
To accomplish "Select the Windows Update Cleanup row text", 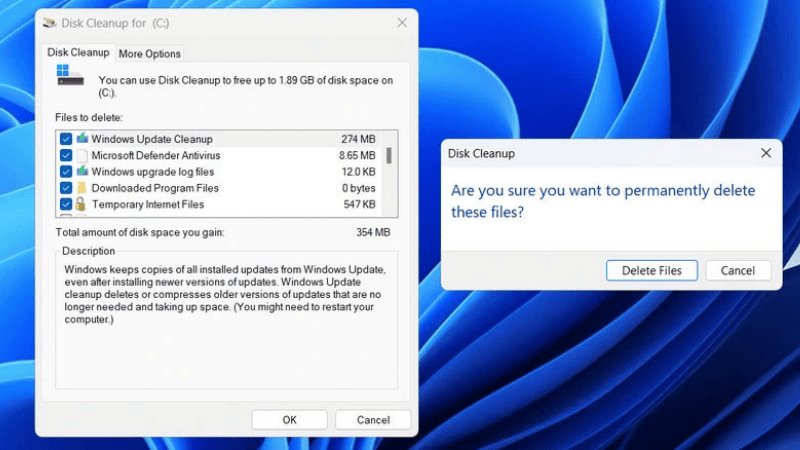I will point(152,139).
